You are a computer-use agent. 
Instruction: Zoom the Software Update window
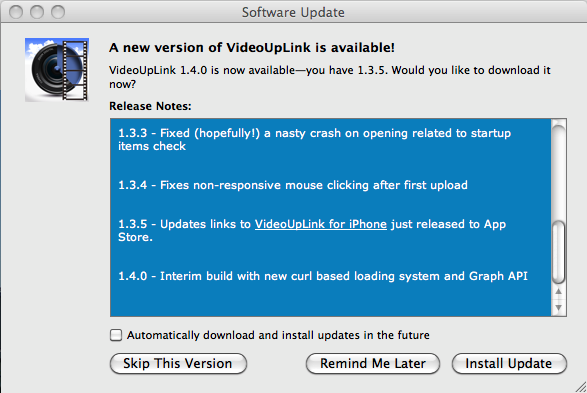pos(58,12)
